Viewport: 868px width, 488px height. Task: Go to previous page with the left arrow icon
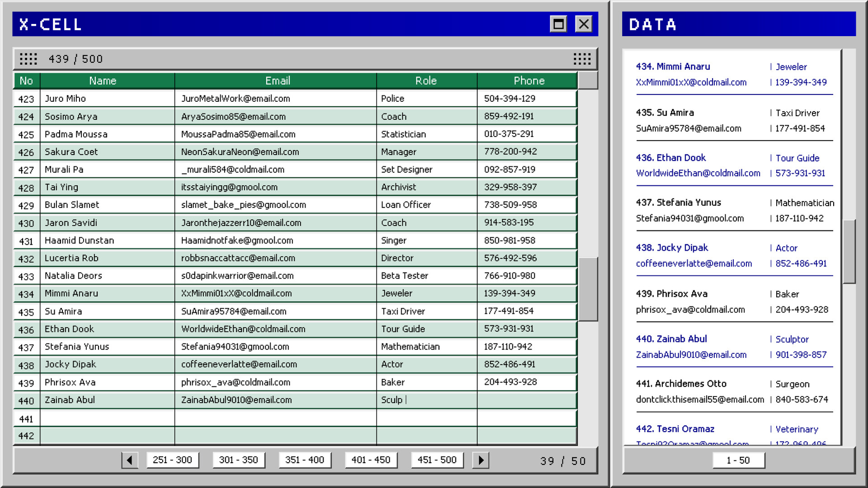pos(130,460)
